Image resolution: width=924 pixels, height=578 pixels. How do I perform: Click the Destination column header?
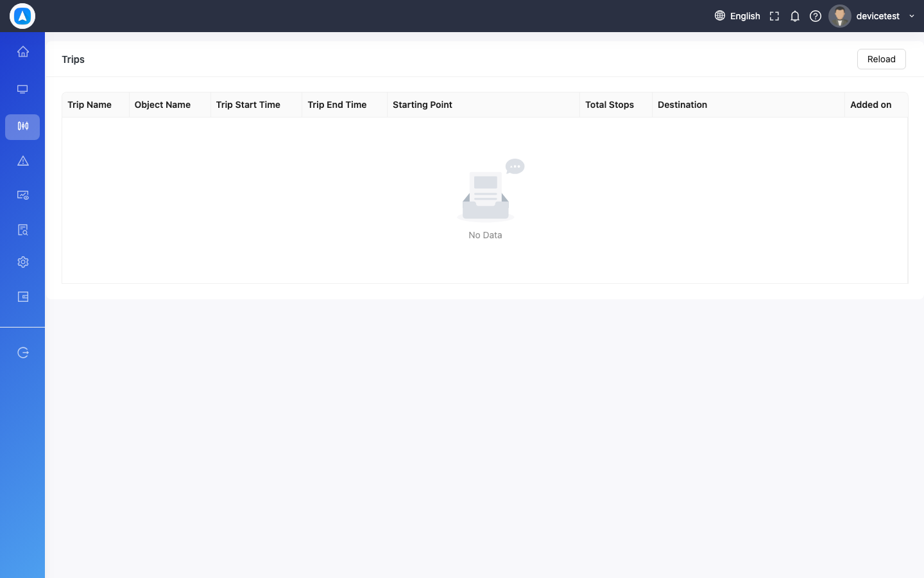(x=748, y=105)
